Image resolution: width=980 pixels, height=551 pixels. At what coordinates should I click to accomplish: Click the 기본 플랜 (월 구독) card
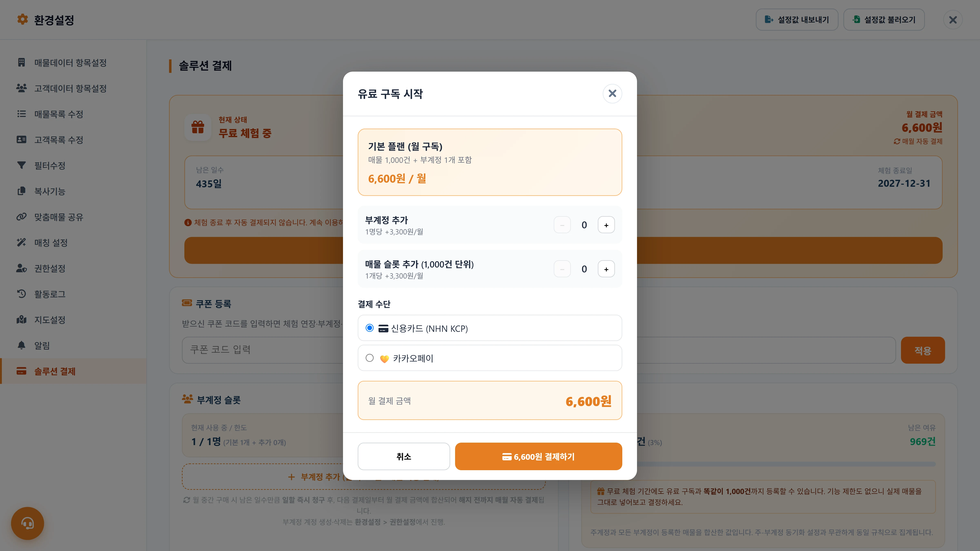(490, 162)
